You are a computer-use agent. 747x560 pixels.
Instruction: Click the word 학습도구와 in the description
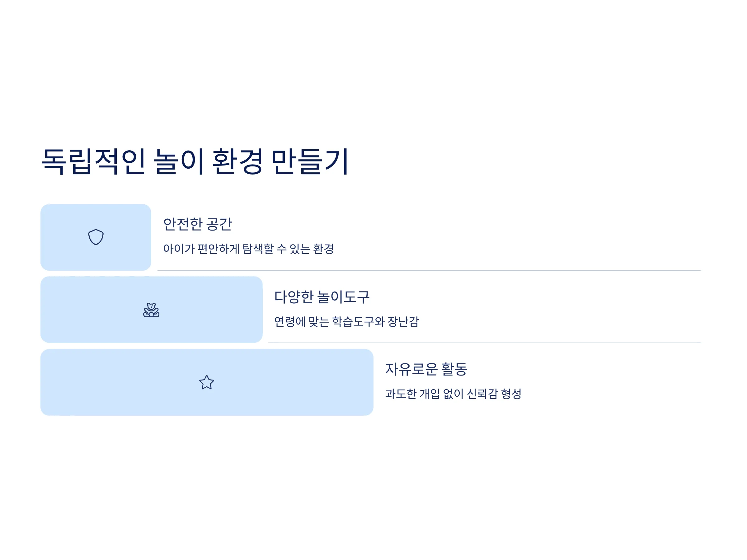pos(358,321)
